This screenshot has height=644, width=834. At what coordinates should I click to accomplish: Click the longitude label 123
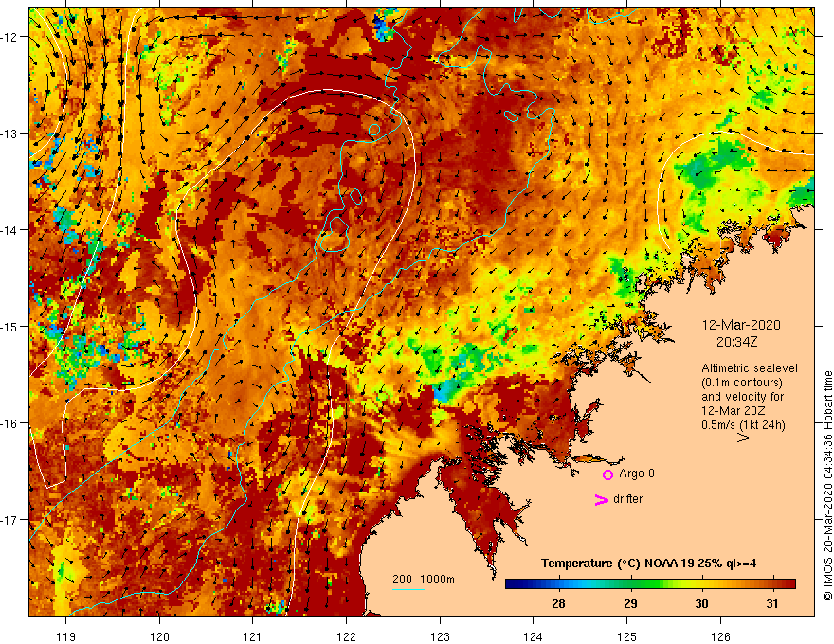(440, 636)
